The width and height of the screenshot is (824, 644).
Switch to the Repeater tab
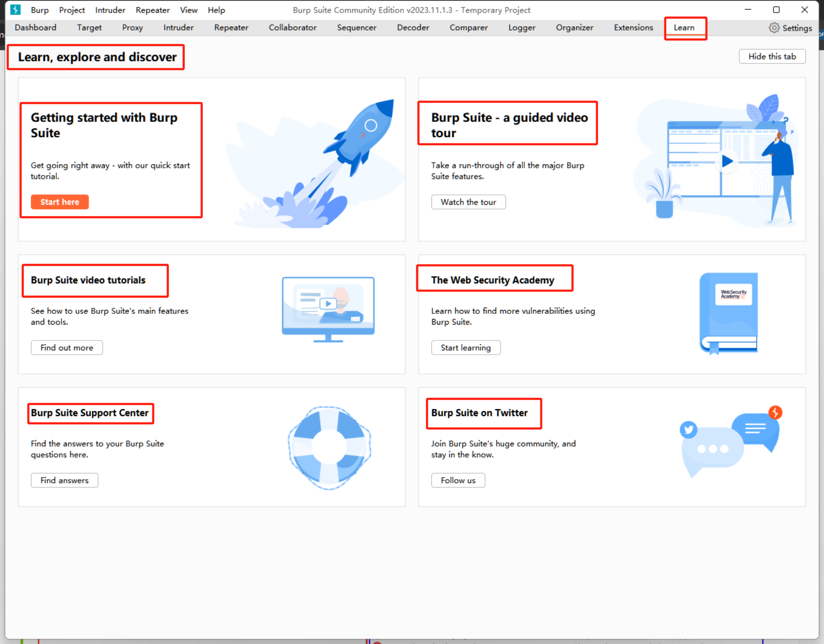(231, 27)
